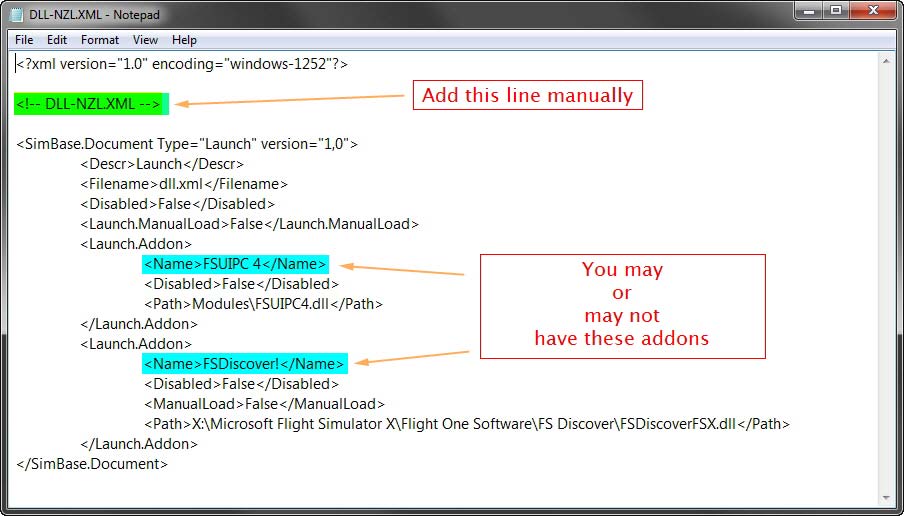Click the 'may not have these addons' note

[622, 305]
